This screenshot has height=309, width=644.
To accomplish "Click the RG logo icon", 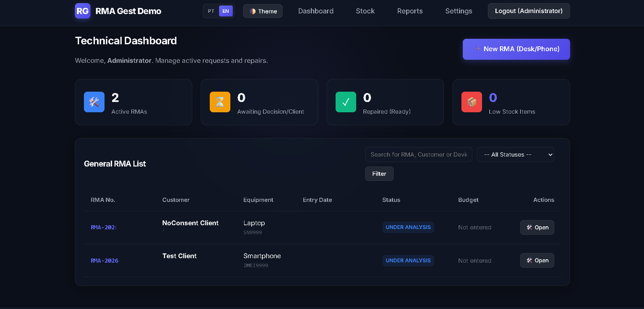I will click(x=83, y=11).
